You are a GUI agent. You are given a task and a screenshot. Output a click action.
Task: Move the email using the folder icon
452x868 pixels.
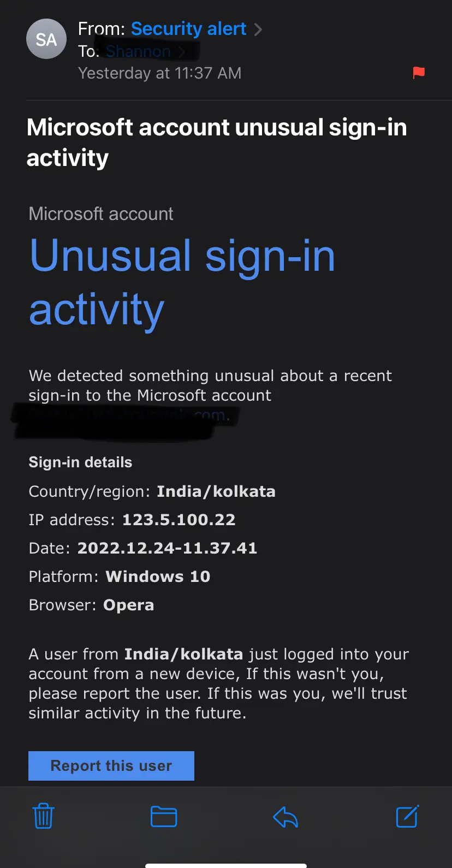coord(163,817)
